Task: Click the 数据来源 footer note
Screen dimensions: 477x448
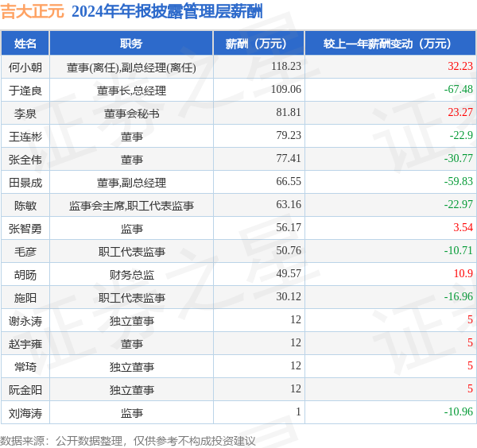Action: (x=128, y=441)
